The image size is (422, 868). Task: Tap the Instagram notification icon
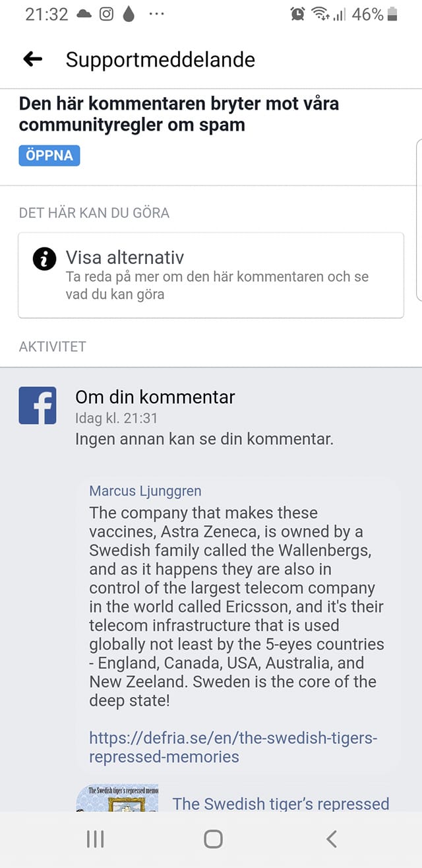(x=106, y=15)
